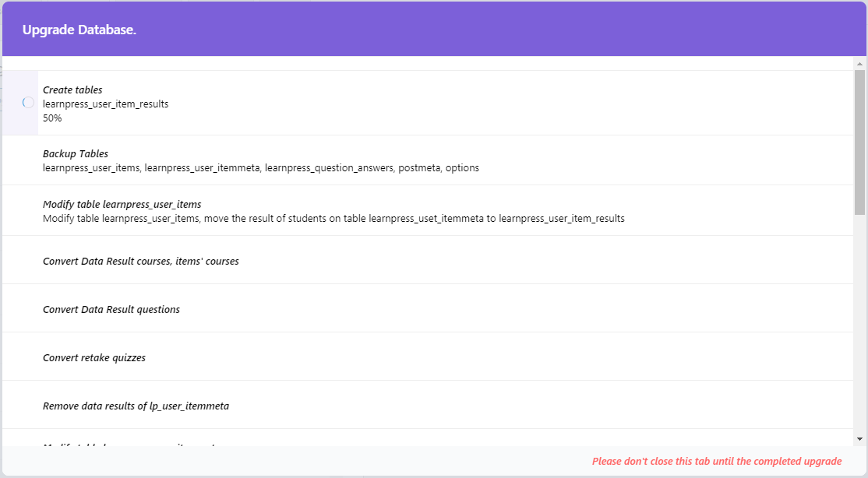Screen dimensions: 868x478
Task: Click the 'Upgrade Database.' header title
Action: [79, 30]
